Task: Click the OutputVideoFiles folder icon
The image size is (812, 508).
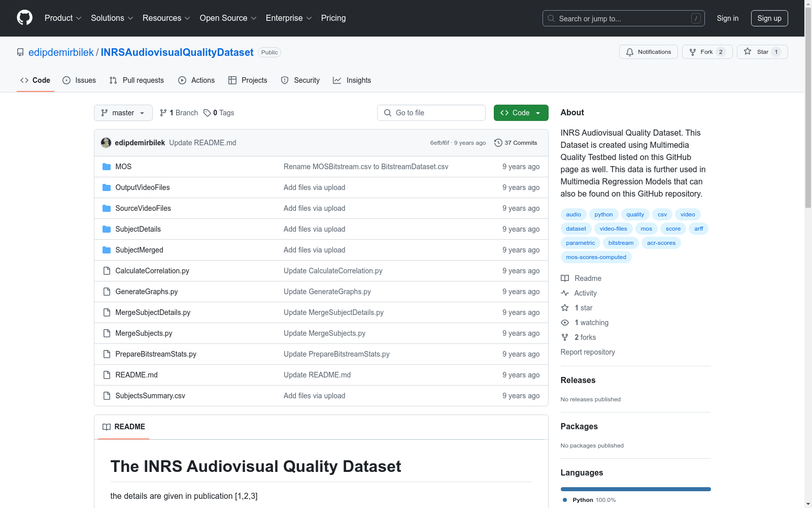Action: point(107,187)
